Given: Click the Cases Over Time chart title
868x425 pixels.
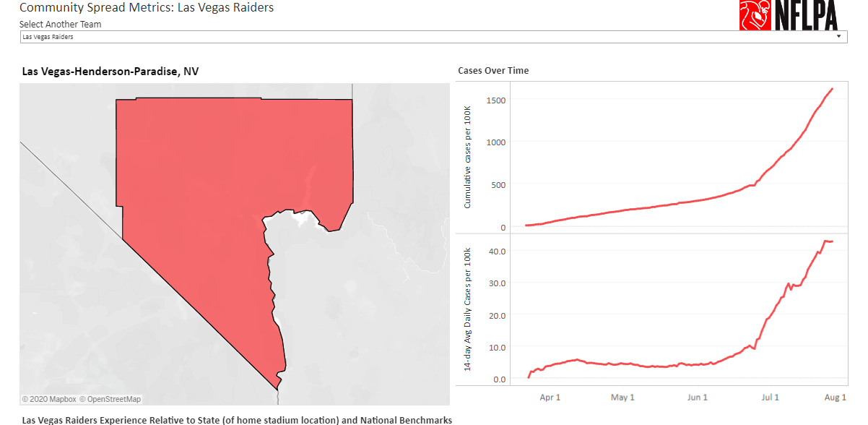Looking at the screenshot, I should [x=493, y=71].
